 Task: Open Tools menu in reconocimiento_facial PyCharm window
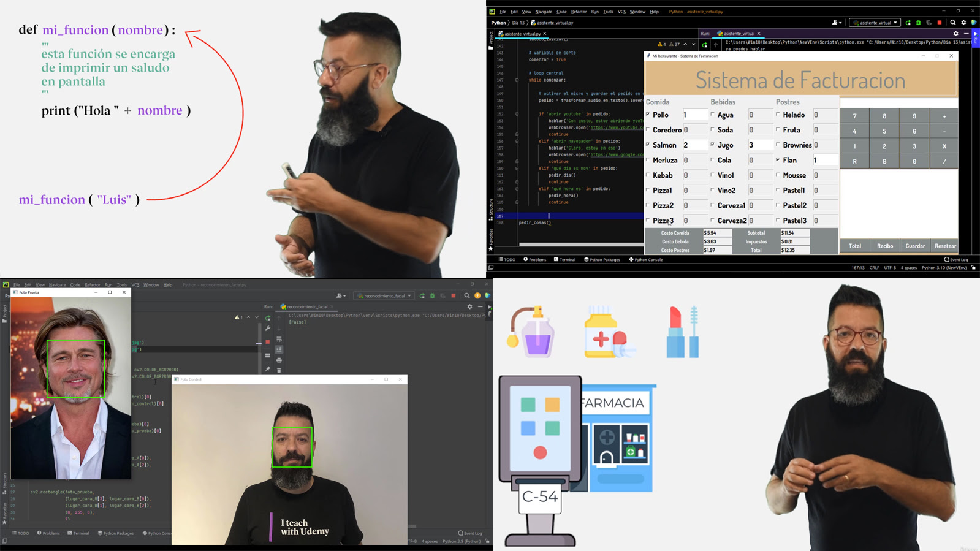click(122, 285)
